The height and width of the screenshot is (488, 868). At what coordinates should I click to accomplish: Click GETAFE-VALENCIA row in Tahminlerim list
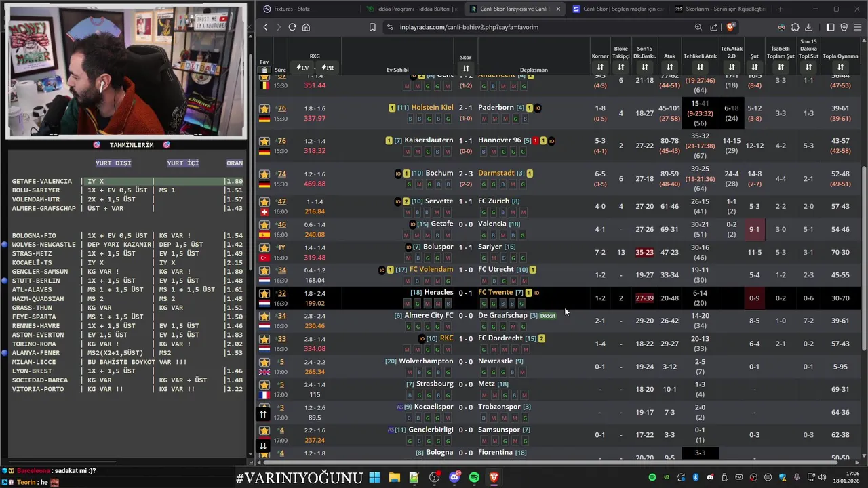(127, 181)
